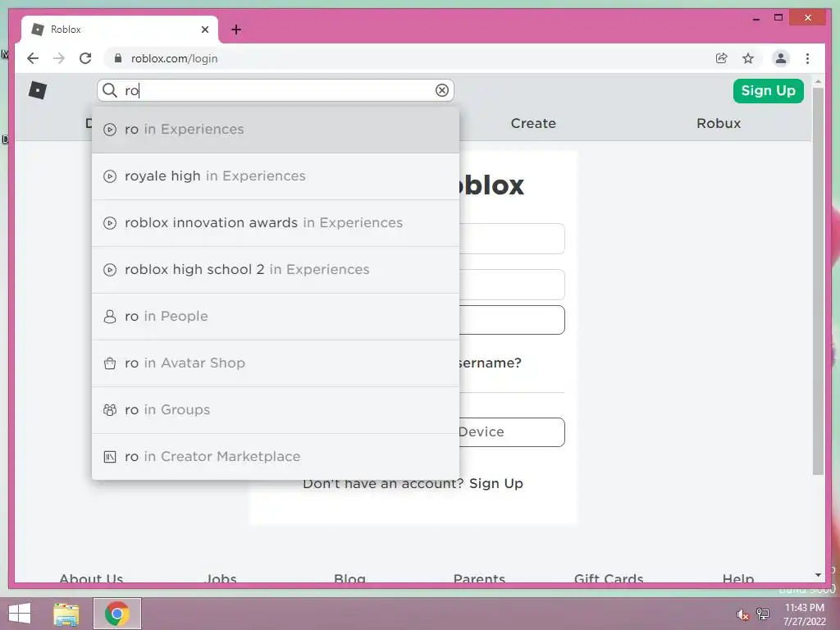Click the Another Device login button
840x630 pixels.
coord(512,432)
